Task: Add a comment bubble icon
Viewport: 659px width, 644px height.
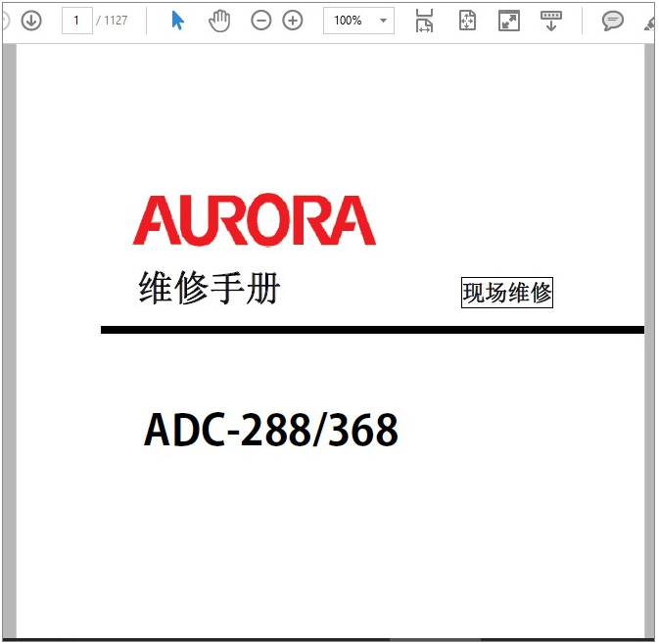Action: pyautogui.click(x=612, y=21)
